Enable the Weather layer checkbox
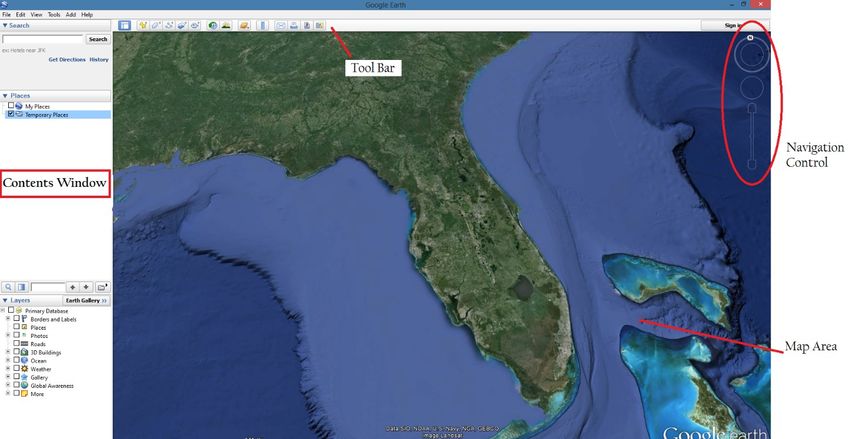 coord(16,369)
